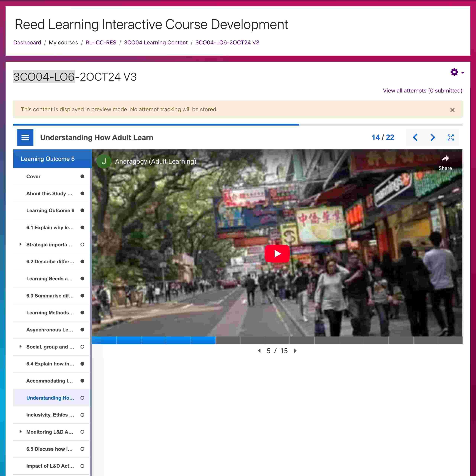Click completion circle beside 6.5 Discuss how
Screen dimensions: 476x476
pyautogui.click(x=82, y=449)
